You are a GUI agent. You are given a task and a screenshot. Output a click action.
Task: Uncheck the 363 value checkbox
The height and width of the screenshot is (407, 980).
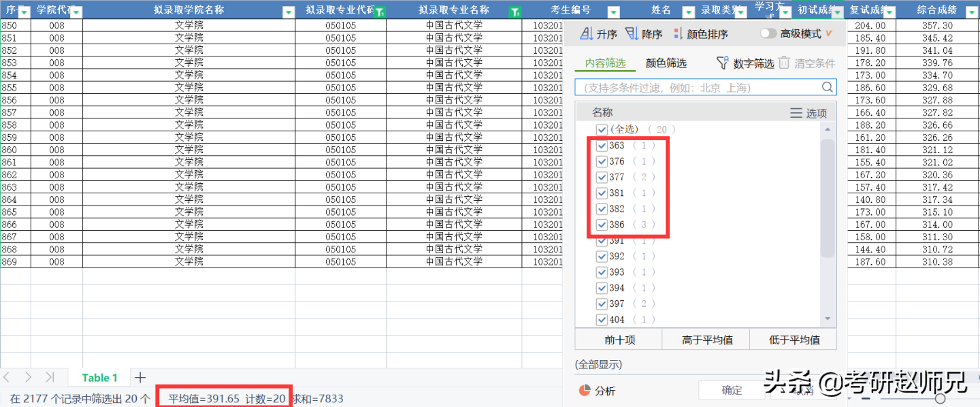602,145
